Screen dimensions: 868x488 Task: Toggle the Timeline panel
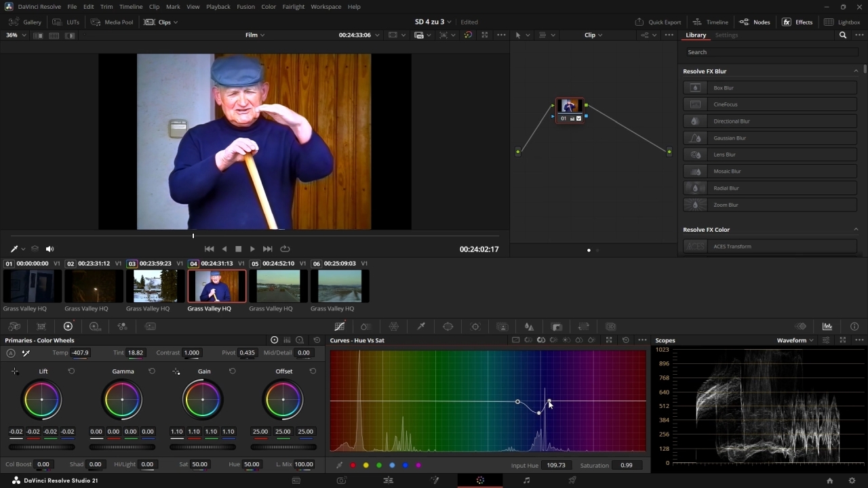point(710,22)
